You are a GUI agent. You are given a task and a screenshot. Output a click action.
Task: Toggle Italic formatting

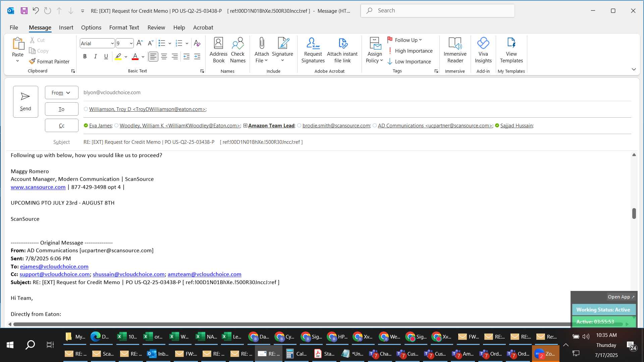click(x=95, y=56)
